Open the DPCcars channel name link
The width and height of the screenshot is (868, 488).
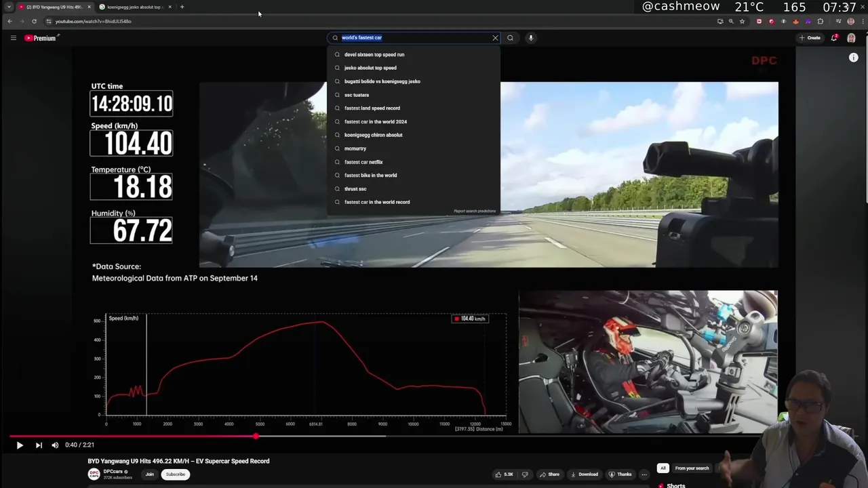(x=113, y=472)
